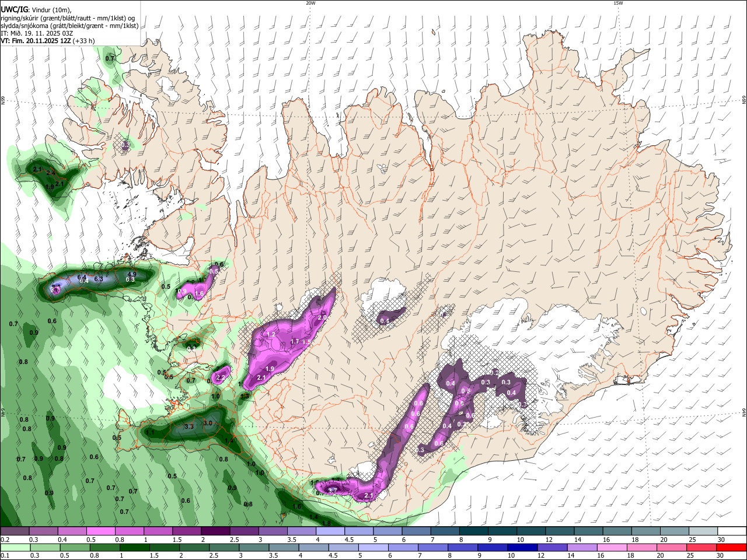This screenshot has width=747, height=560.
Task: Click the "0.1" label in the rain legend
Action: click(4, 555)
